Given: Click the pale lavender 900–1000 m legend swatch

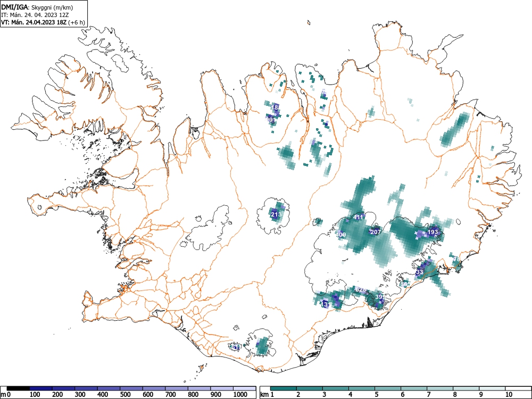Looking at the screenshot, I should (222, 388).
